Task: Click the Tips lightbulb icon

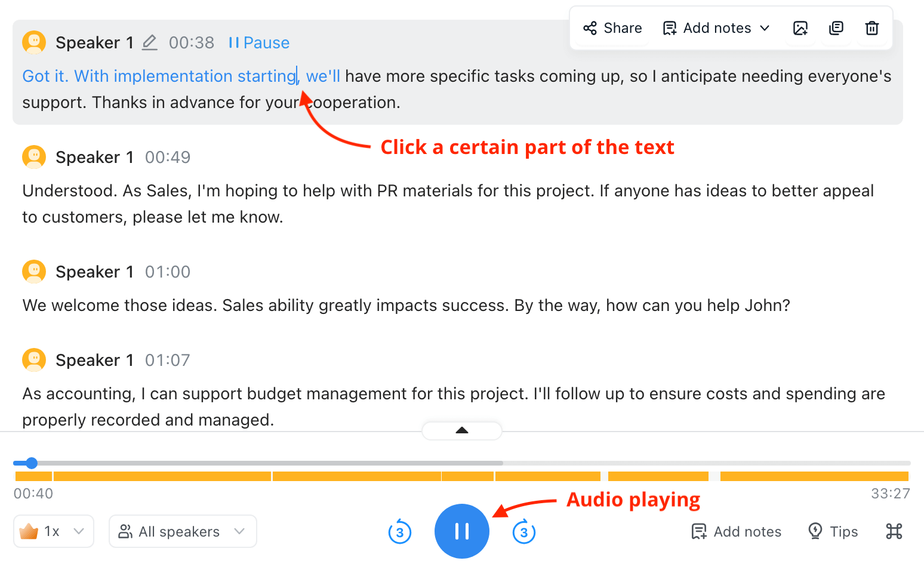Action: [815, 531]
